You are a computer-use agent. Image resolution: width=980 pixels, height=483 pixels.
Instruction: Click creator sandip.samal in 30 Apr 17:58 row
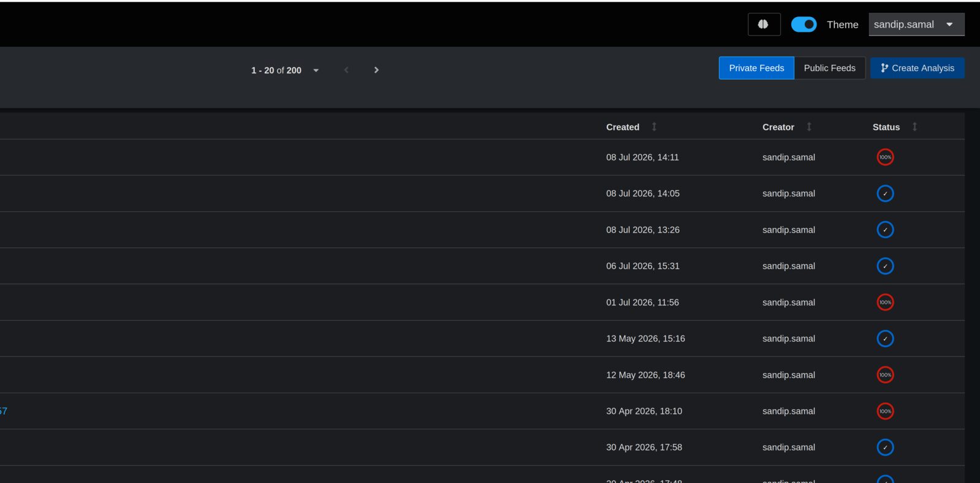789,447
